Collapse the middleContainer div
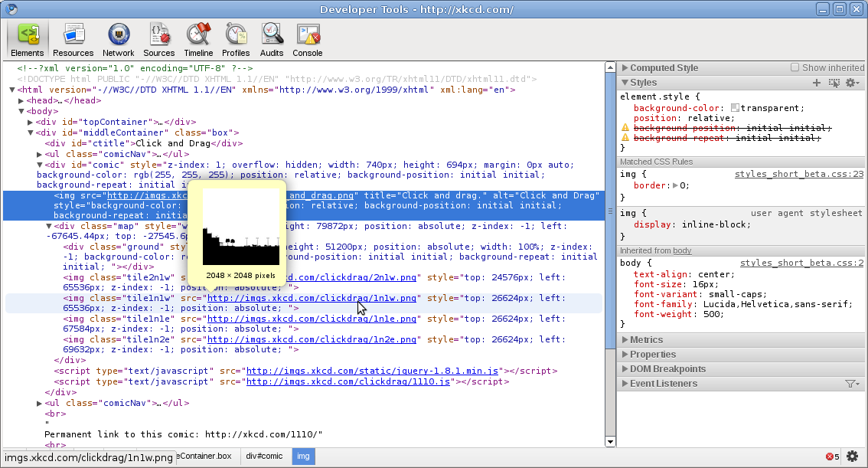Image resolution: width=868 pixels, height=468 pixels. 31,133
